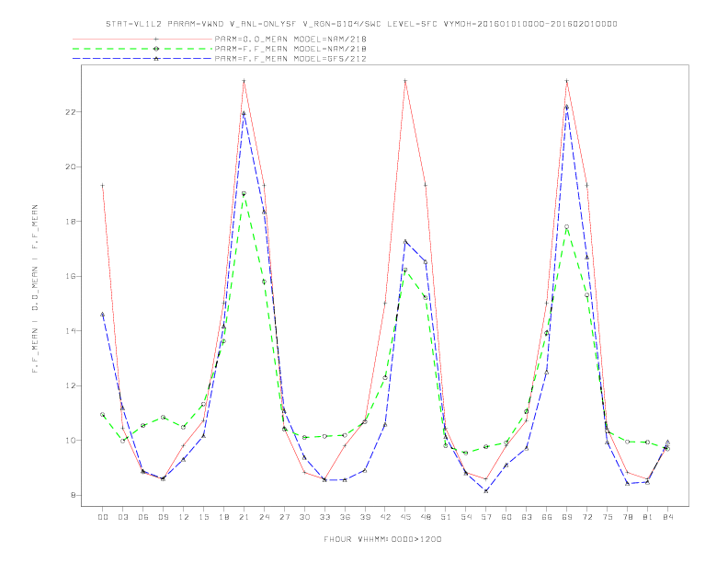Click x-axis tick label 21

[244, 517]
